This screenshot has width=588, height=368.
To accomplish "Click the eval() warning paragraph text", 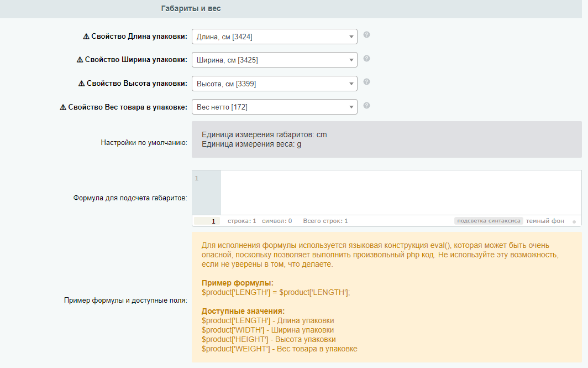I will (380, 255).
